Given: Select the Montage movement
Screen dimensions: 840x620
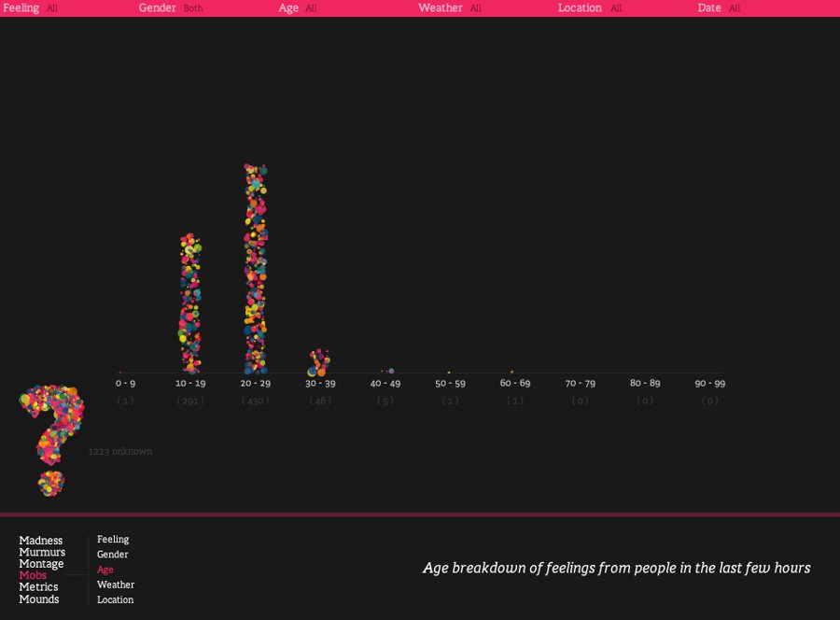Looking at the screenshot, I should coord(41,564).
